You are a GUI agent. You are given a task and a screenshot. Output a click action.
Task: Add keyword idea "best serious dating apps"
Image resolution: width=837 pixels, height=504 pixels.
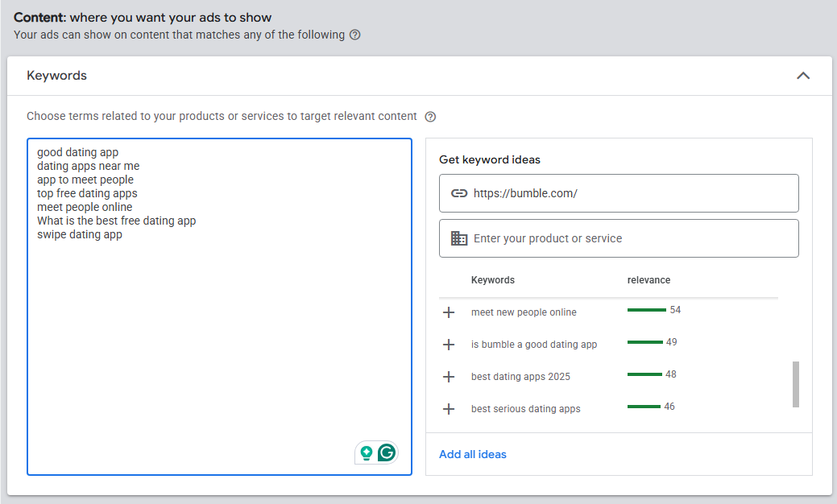click(x=449, y=409)
